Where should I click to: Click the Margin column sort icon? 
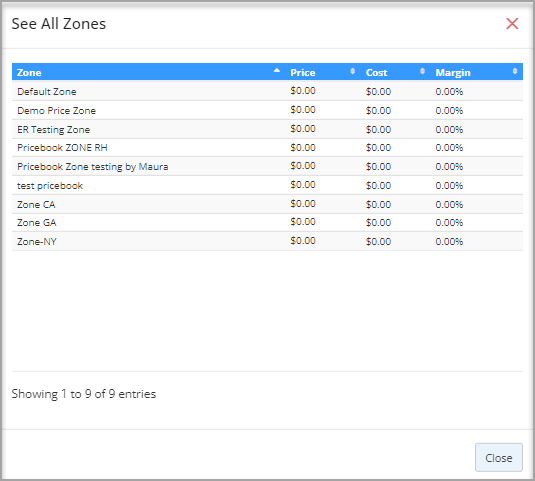pyautogui.click(x=515, y=71)
